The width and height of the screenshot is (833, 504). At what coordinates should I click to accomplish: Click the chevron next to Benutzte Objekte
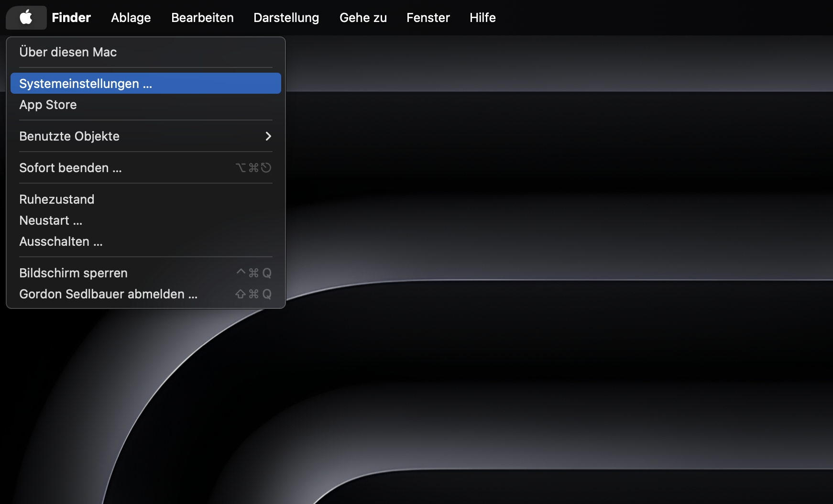(x=268, y=136)
